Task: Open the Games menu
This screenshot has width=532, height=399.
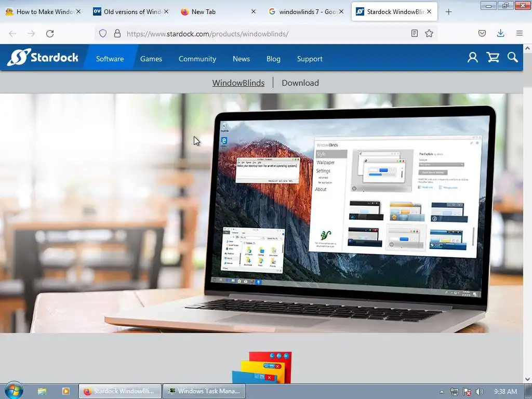Action: coord(151,59)
